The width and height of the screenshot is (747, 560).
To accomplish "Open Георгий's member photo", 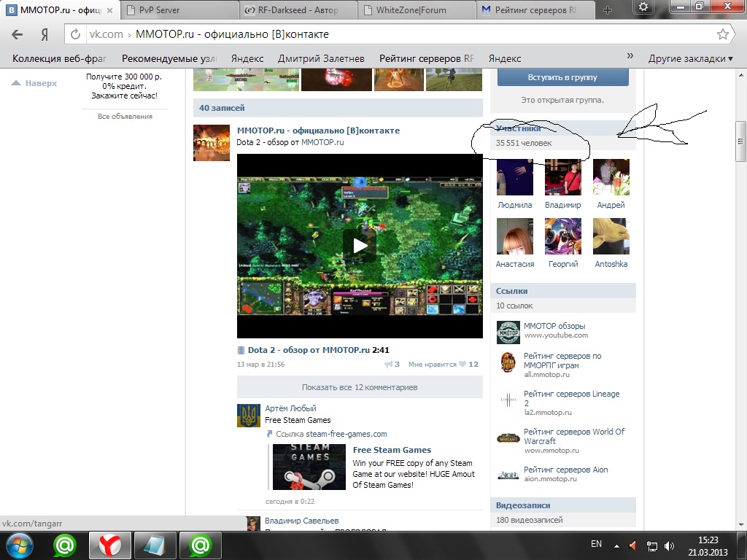I will 562,236.
